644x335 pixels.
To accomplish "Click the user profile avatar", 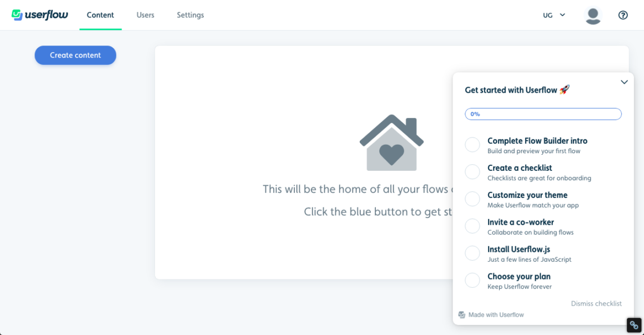I will pyautogui.click(x=593, y=16).
